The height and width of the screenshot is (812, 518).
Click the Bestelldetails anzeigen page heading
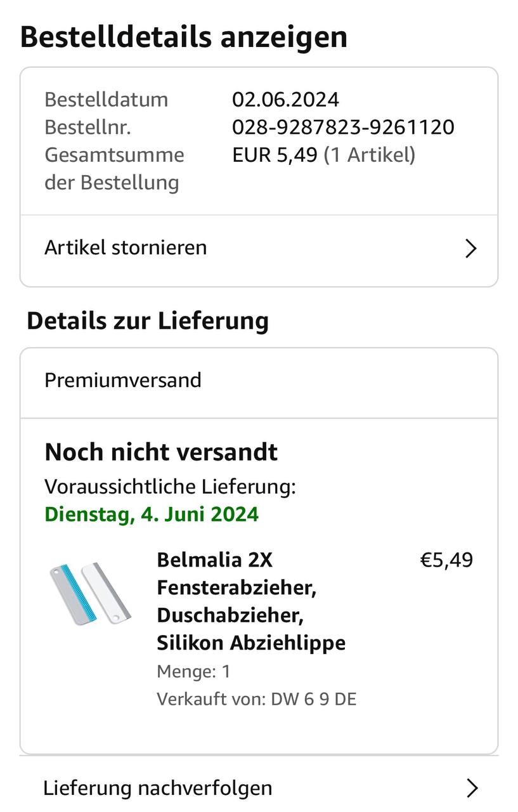(184, 37)
